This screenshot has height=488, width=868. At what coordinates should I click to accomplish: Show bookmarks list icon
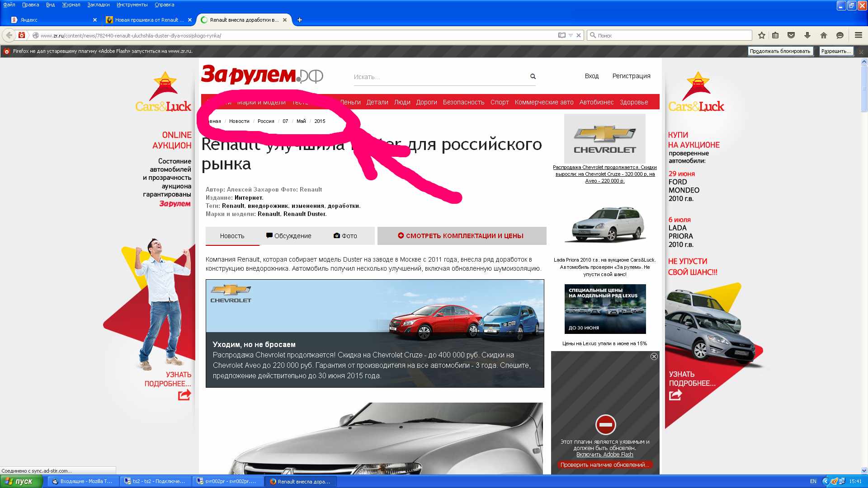point(775,35)
